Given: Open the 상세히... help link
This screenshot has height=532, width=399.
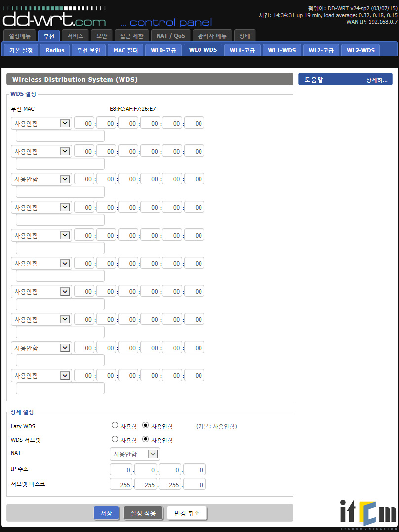Looking at the screenshot, I should pyautogui.click(x=376, y=80).
